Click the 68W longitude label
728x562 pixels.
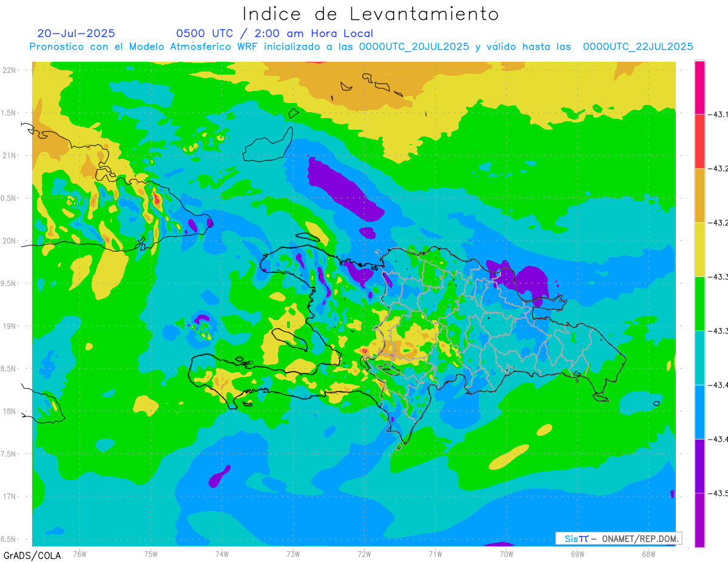tap(649, 554)
